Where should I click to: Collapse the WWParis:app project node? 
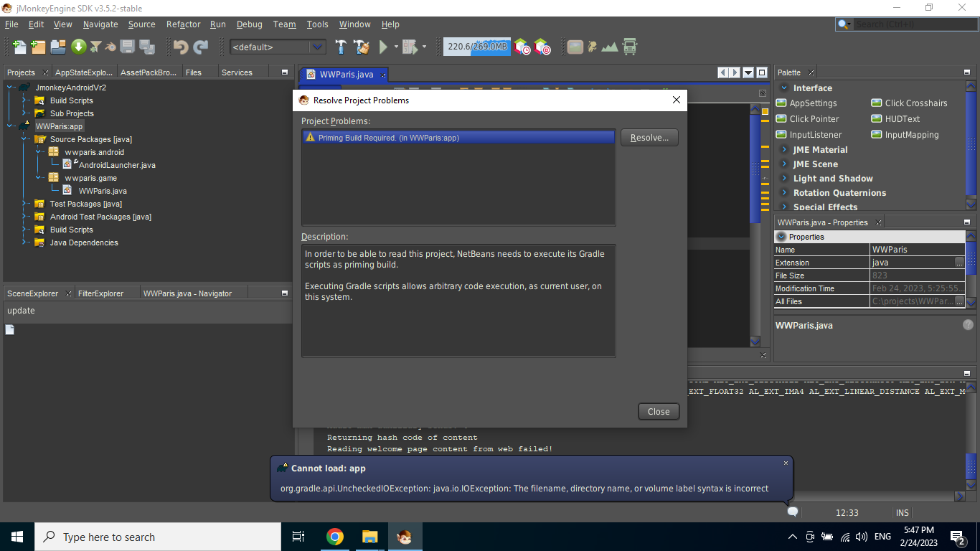tap(11, 126)
